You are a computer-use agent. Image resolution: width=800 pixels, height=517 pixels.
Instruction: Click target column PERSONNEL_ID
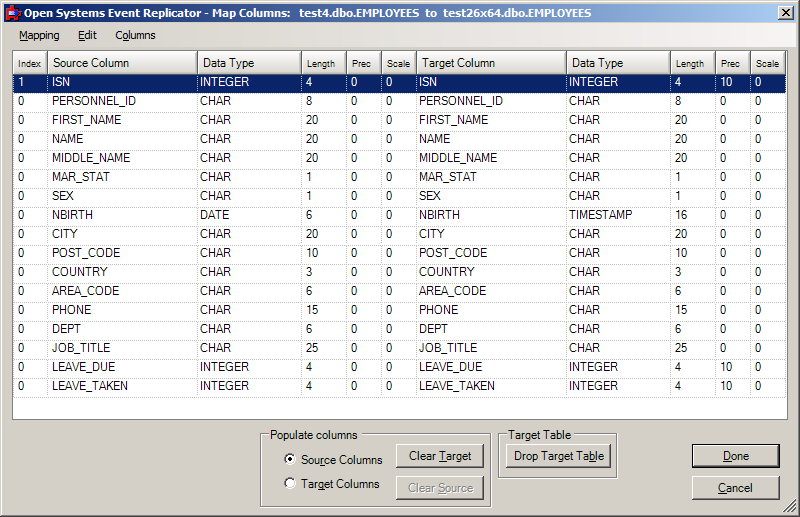pos(461,101)
